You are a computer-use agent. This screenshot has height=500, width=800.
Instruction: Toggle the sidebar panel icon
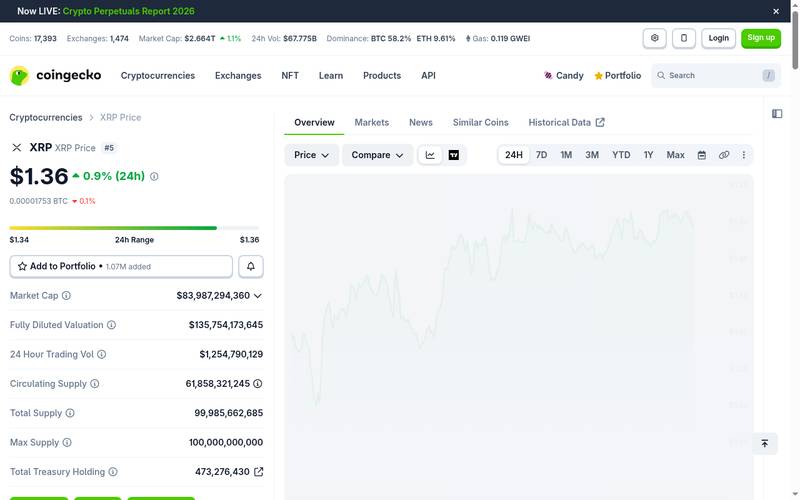777,114
